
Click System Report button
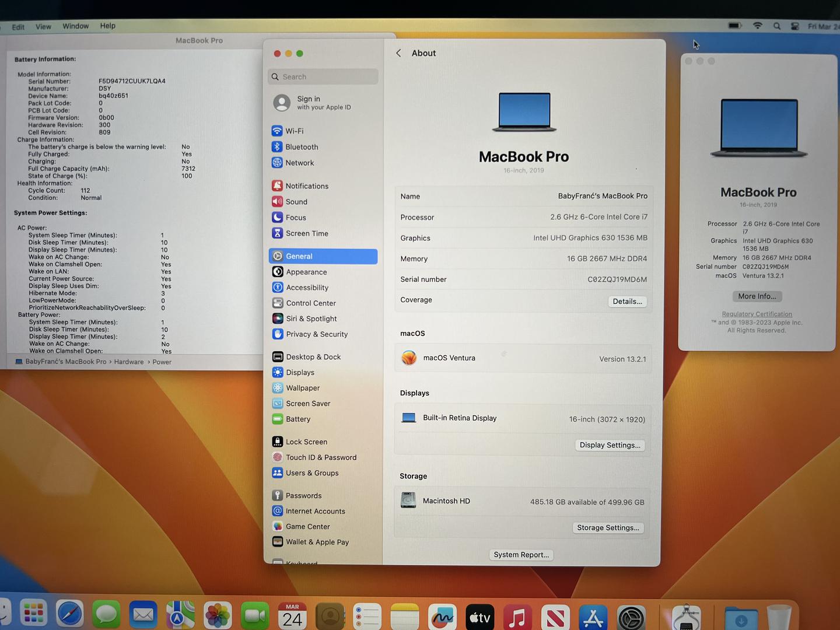point(521,555)
